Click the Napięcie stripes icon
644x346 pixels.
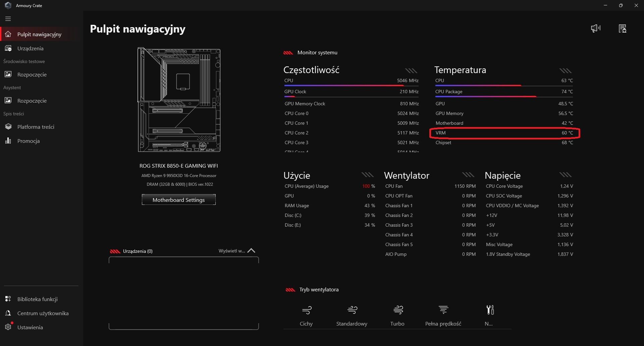[566, 175]
